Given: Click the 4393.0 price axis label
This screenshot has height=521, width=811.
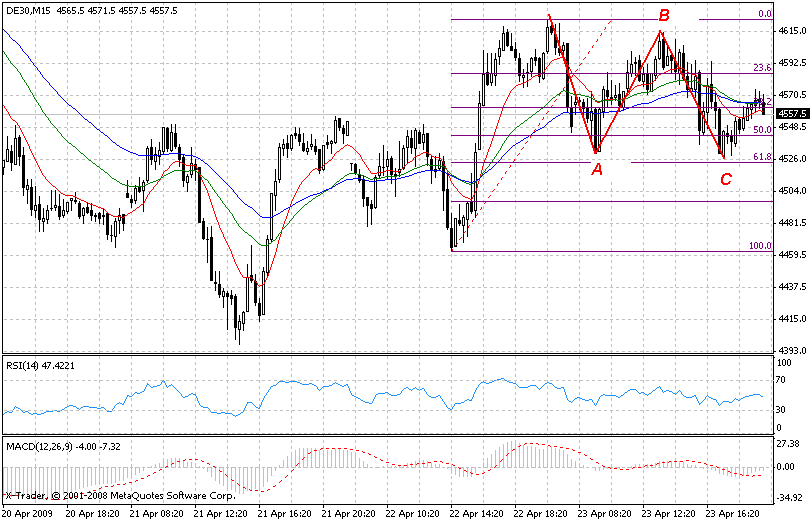Looking at the screenshot, I should tap(792, 351).
